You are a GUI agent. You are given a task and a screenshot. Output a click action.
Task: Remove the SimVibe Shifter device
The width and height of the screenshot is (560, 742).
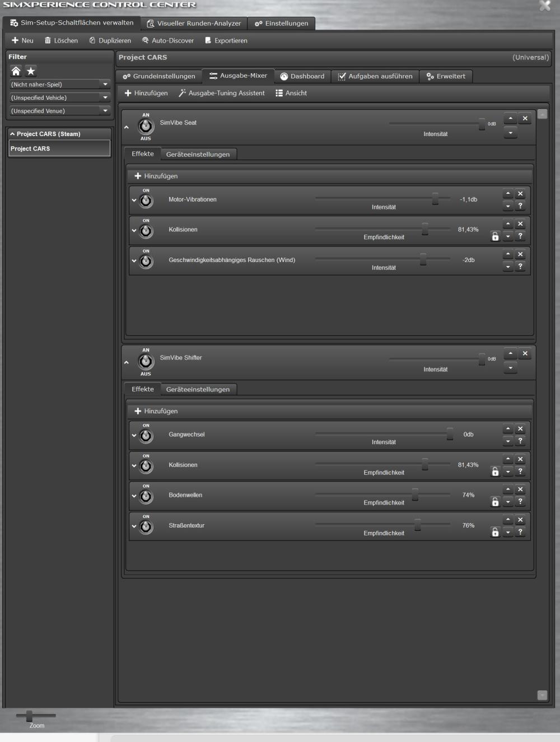525,353
